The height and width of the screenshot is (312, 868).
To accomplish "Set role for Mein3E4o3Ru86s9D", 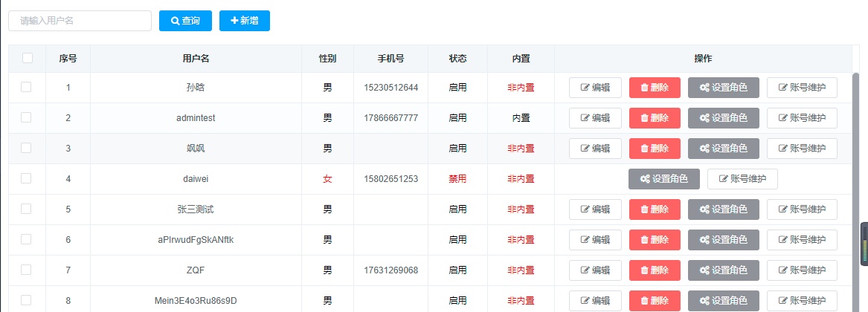I will [724, 300].
